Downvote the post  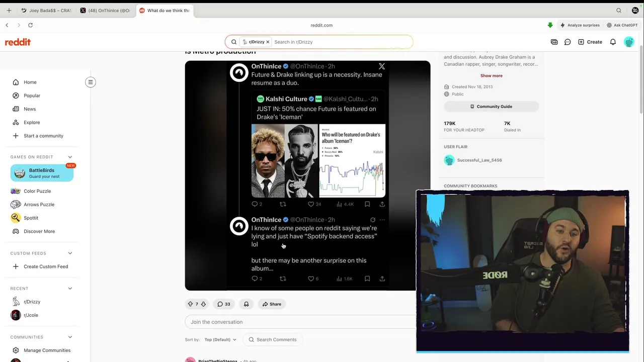[203, 304]
